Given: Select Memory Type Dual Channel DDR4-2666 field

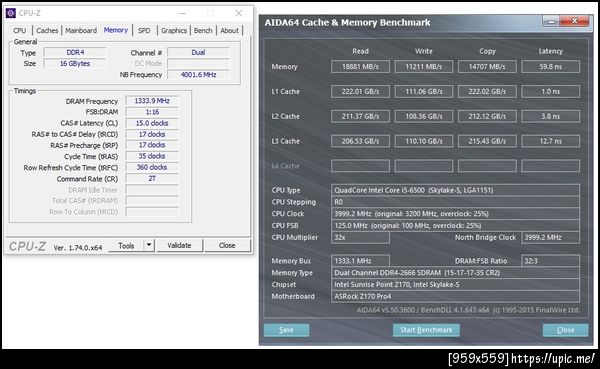Looking at the screenshot, I should pyautogui.click(x=455, y=273).
